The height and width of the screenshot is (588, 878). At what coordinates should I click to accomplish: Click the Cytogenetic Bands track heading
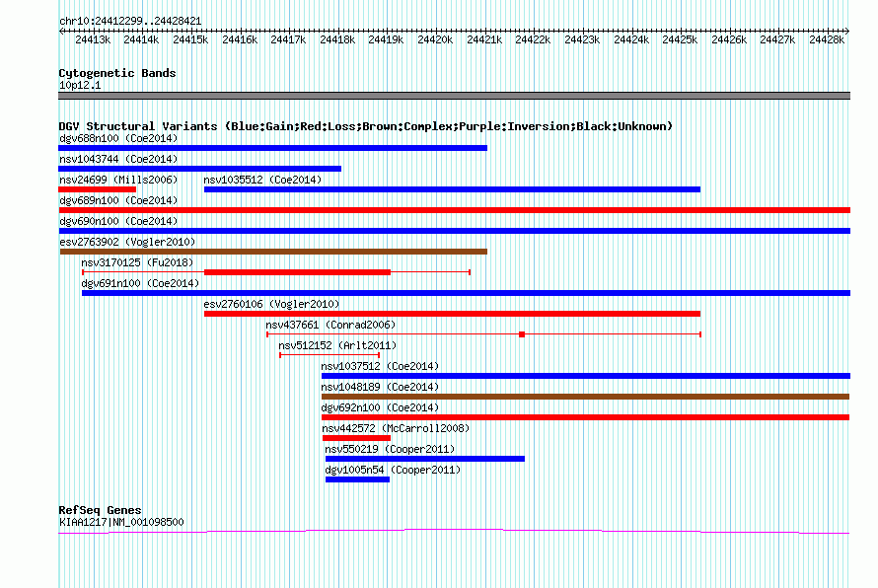(117, 73)
